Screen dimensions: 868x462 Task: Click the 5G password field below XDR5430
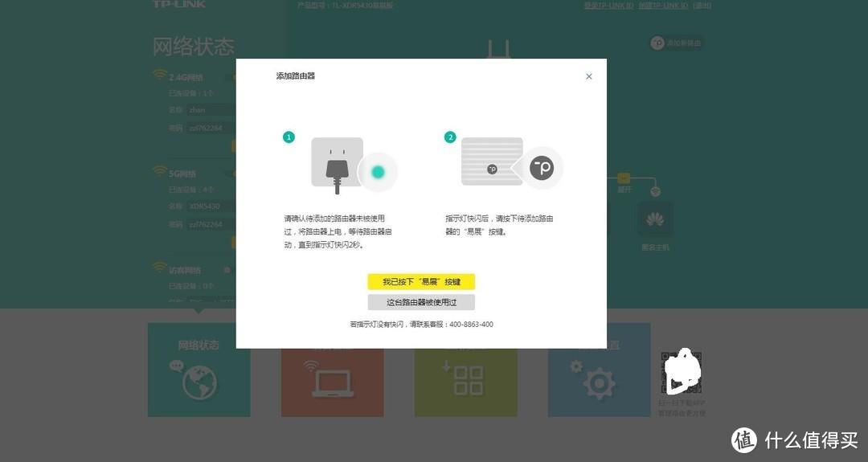point(211,224)
